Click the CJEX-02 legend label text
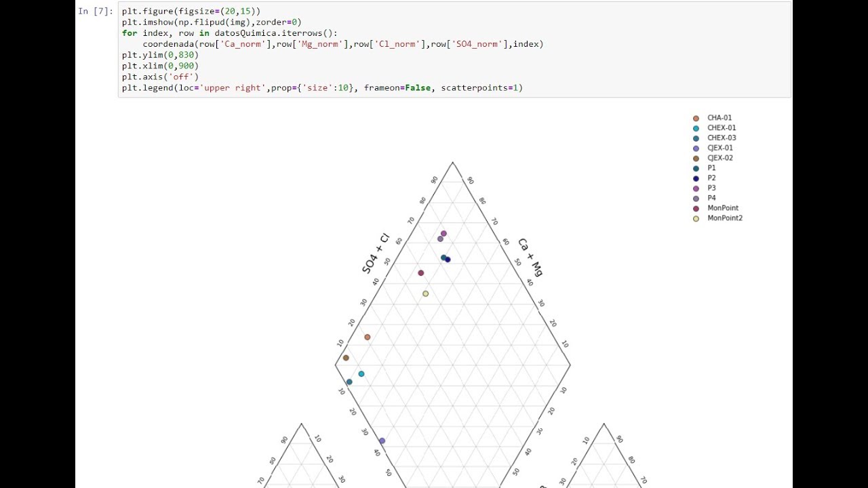This screenshot has width=868, height=488. tap(720, 158)
